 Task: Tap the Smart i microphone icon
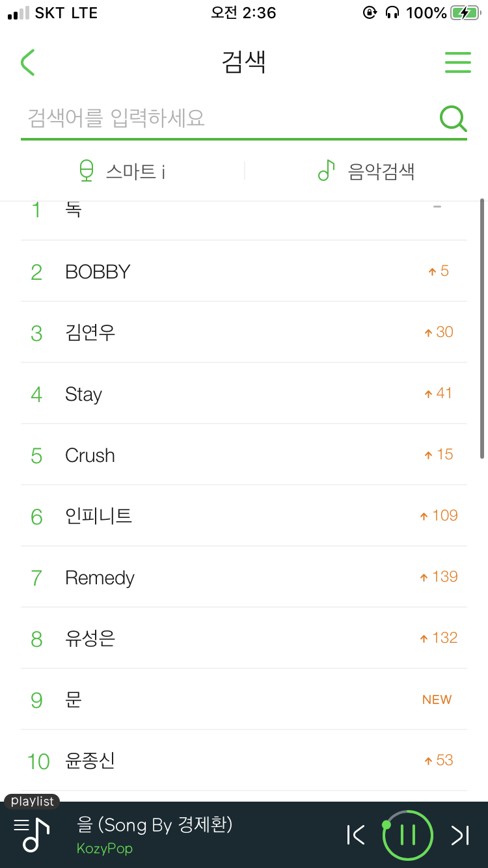pyautogui.click(x=87, y=171)
